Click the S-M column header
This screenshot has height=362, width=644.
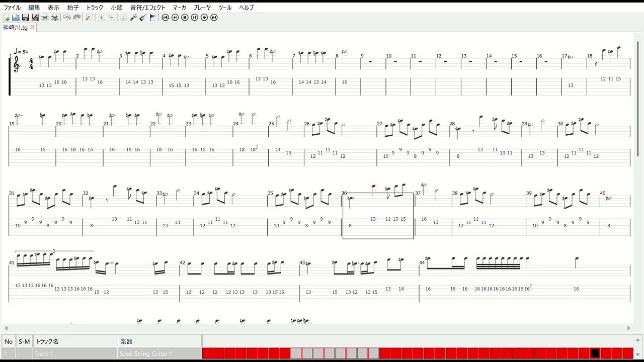tap(24, 341)
